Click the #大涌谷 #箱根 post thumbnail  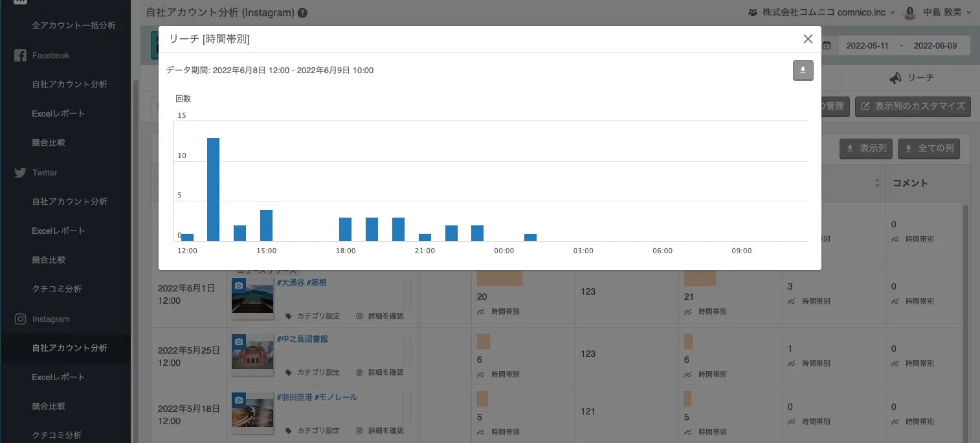pyautogui.click(x=252, y=299)
